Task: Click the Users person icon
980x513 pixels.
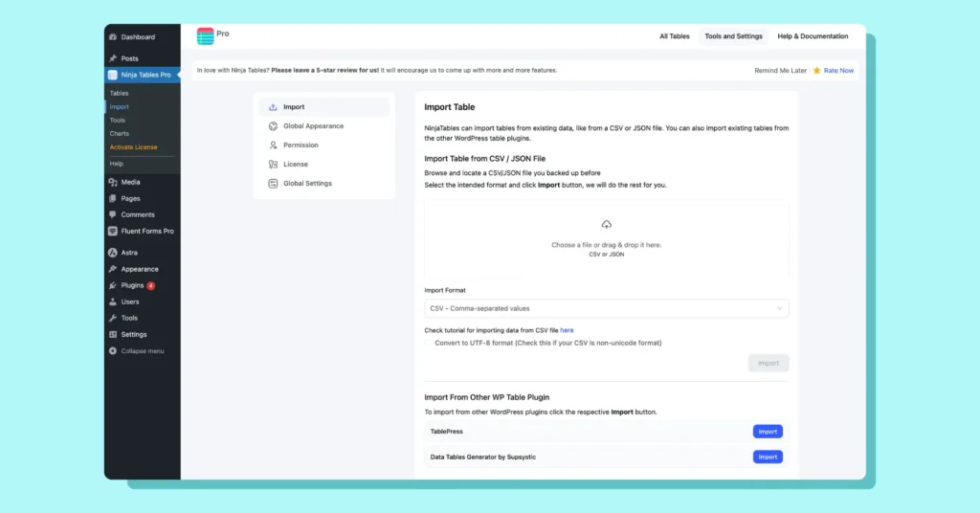Action: click(x=113, y=301)
